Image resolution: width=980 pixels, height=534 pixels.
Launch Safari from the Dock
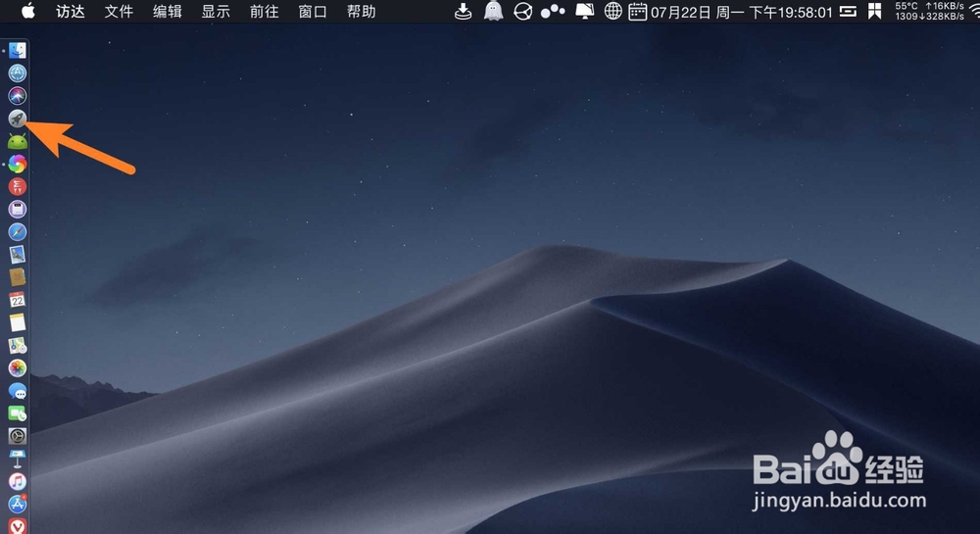(18, 231)
